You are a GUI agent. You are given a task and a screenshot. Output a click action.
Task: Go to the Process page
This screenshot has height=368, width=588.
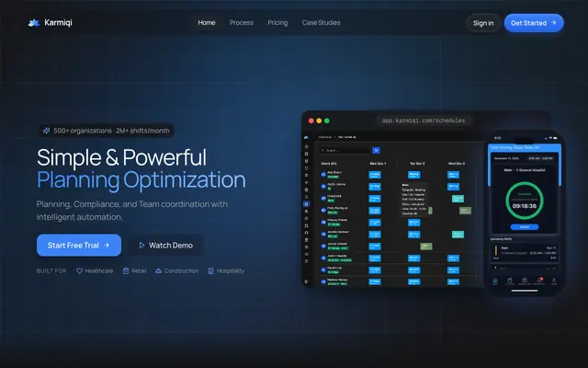[x=242, y=22]
